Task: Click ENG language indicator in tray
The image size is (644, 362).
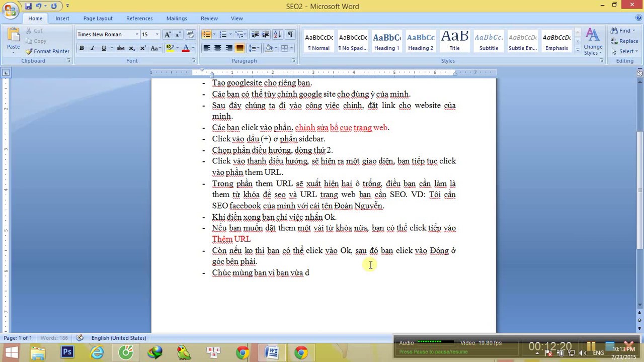Action: tap(598, 353)
